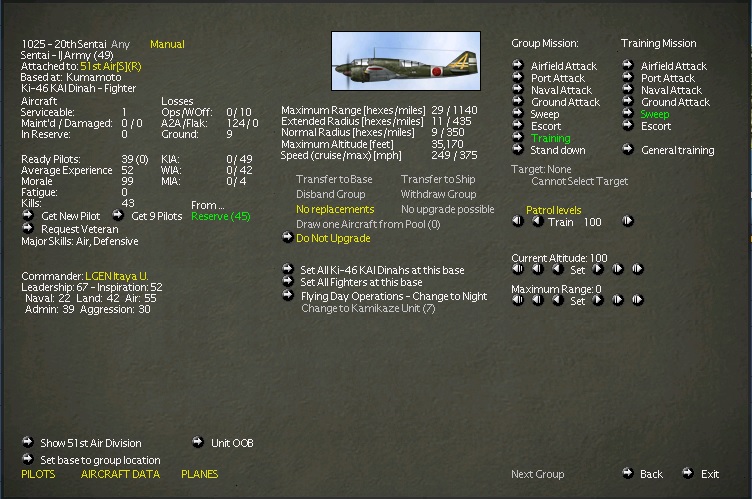Click arrow for Change to Night operations
Viewport: 752px width, 499px height.
pyautogui.click(x=288, y=295)
